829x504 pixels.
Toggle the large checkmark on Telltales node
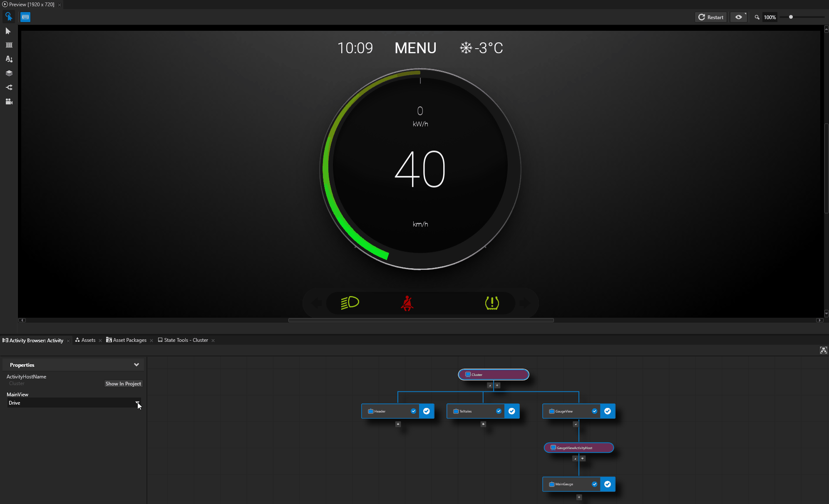(x=512, y=411)
